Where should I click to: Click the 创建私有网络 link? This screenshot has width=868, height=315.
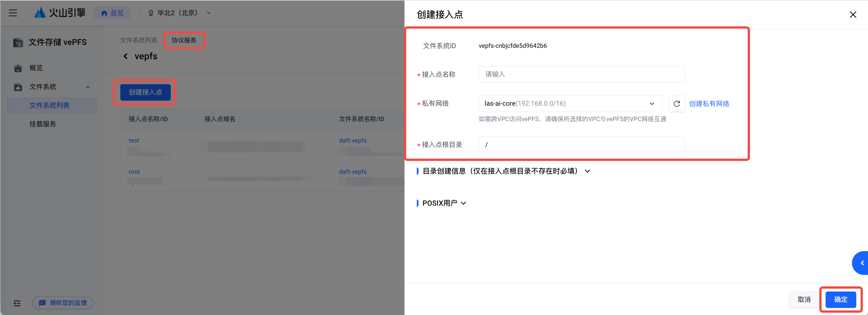coord(709,104)
